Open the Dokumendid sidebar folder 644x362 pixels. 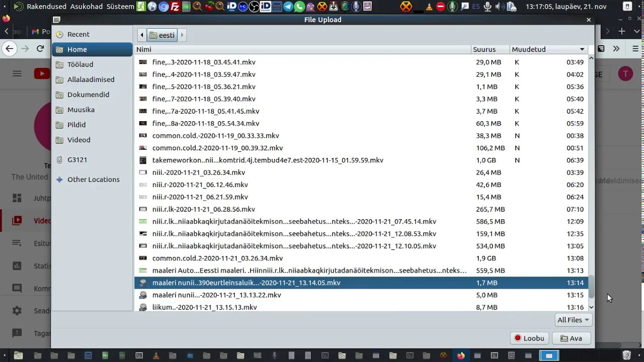[x=92, y=95]
